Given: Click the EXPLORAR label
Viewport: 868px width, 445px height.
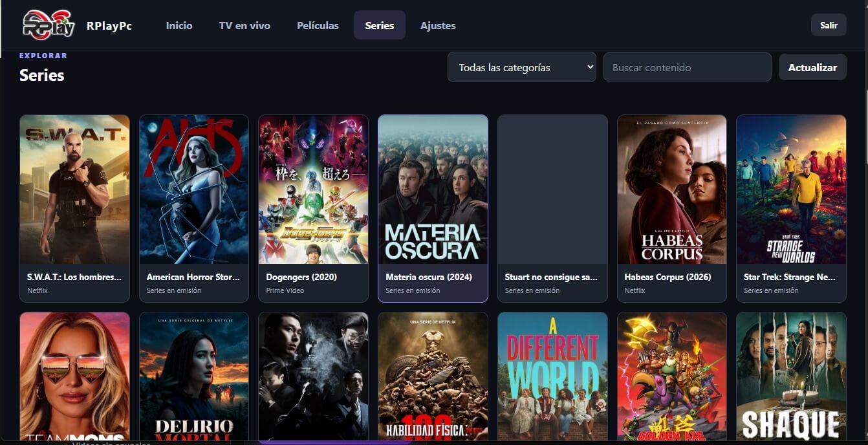Looking at the screenshot, I should tap(43, 56).
